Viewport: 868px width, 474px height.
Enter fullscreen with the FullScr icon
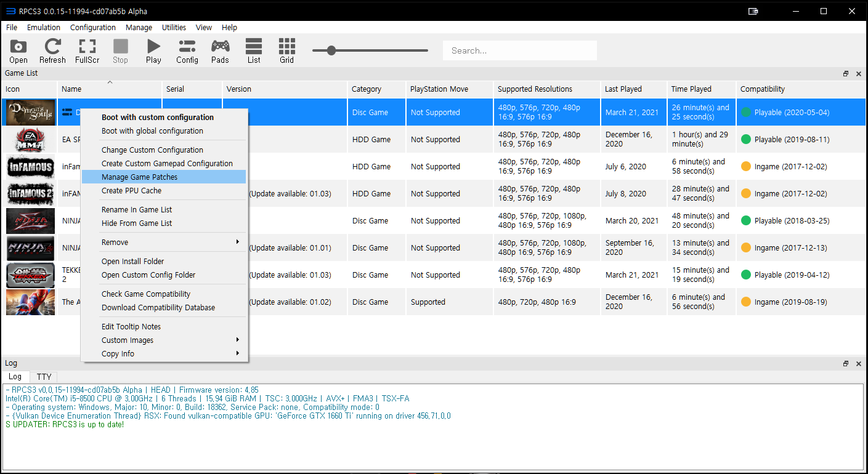[87, 51]
